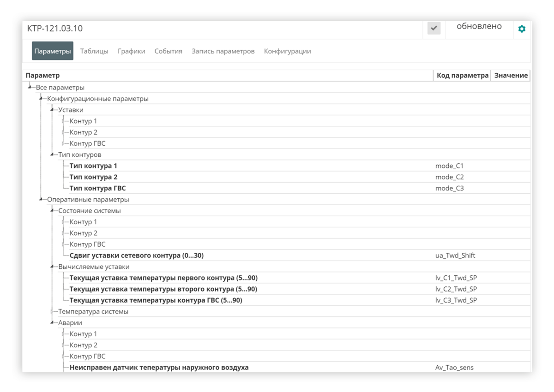The width and height of the screenshot is (554, 392).
Task: Expand Контур 2 under Аварии
Action: [63, 345]
